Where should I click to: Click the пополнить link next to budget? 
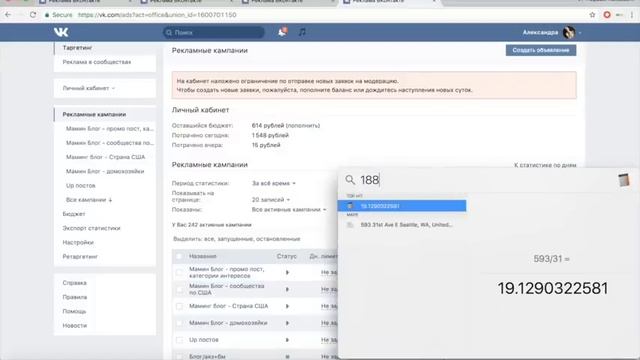(x=304, y=125)
